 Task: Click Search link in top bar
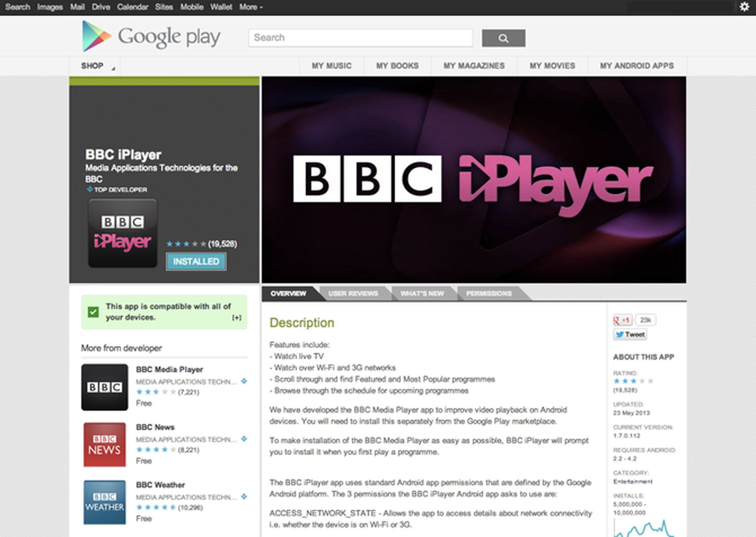18,7
